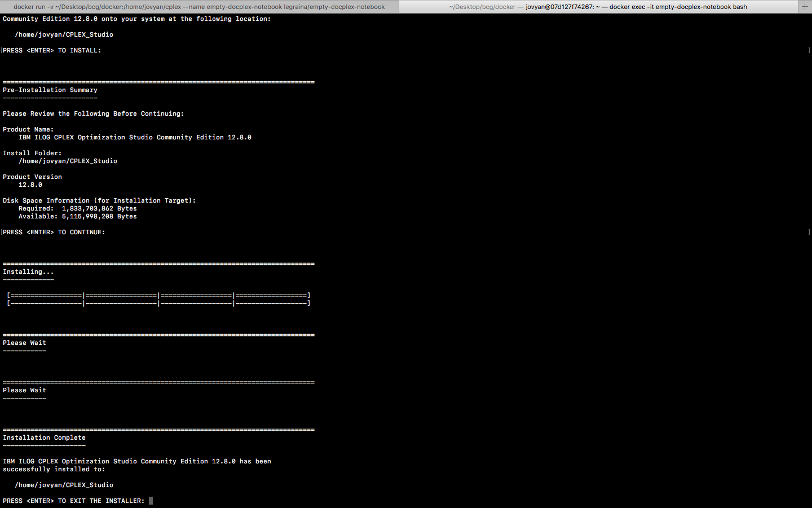Click the cursor after 'TO EXIT THE INSTALLER:'
Screen dimensions: 812x508
click(151, 501)
